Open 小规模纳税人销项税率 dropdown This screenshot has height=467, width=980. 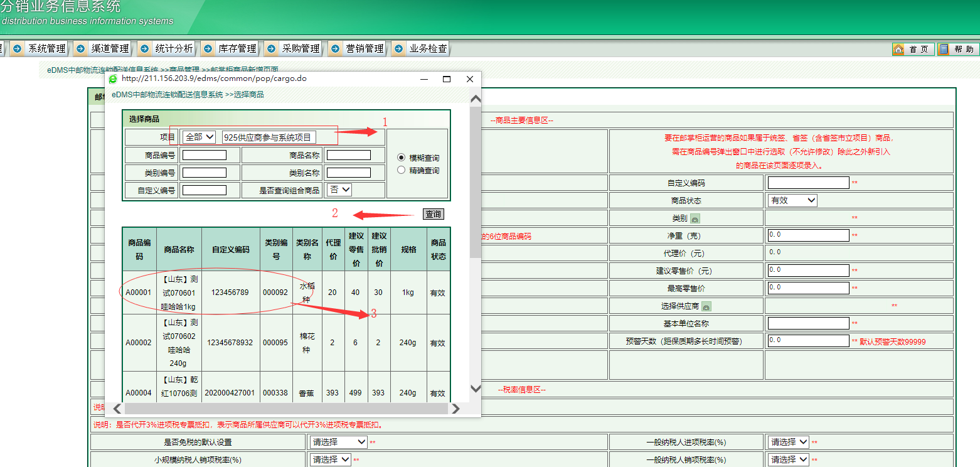tap(330, 459)
